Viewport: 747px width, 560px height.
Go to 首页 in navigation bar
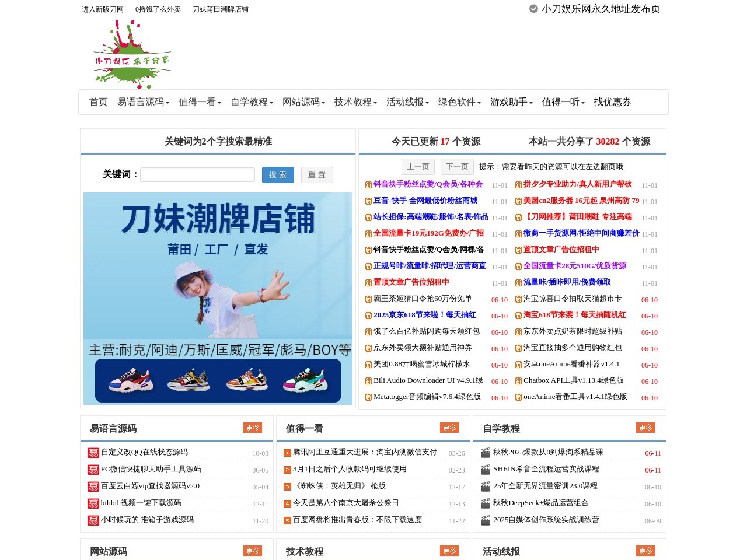[x=99, y=102]
